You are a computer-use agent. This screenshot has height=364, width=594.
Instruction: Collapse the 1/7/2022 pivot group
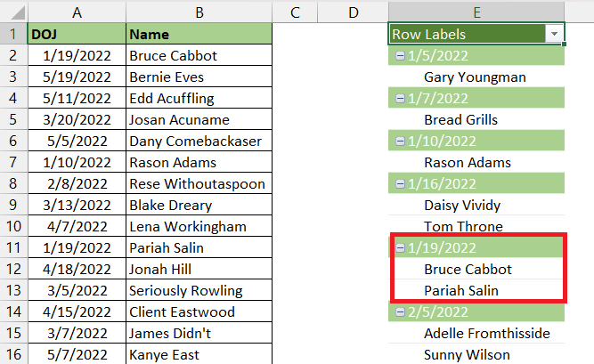[x=400, y=99]
